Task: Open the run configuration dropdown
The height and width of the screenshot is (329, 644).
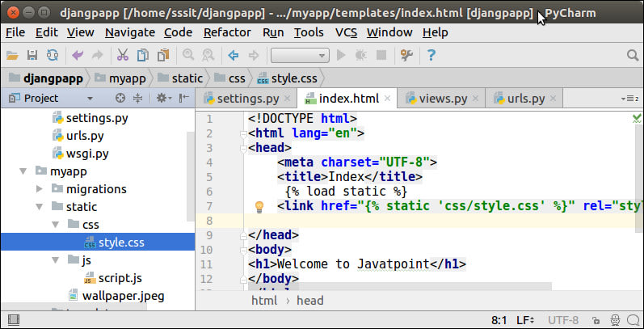Action: click(299, 56)
